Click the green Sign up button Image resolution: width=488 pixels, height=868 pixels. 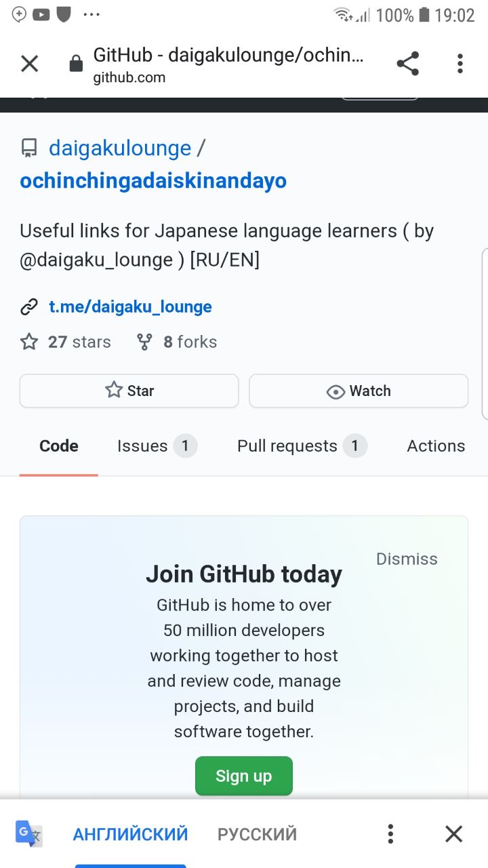click(244, 776)
